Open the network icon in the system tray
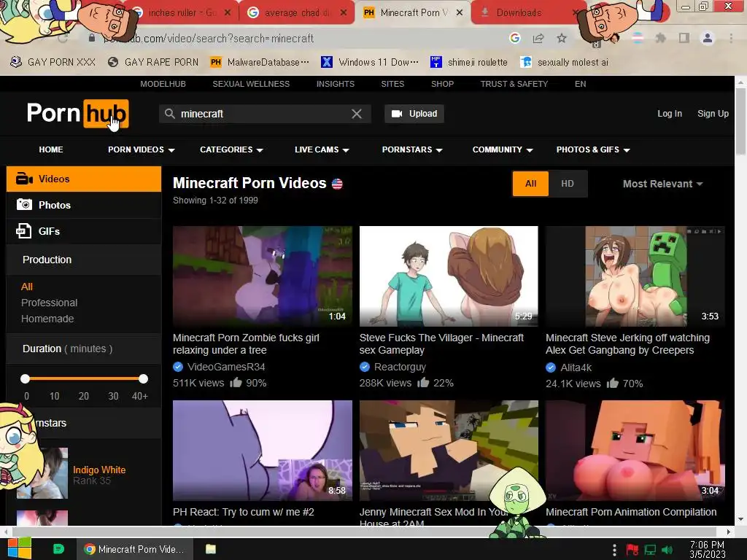 (x=650, y=550)
